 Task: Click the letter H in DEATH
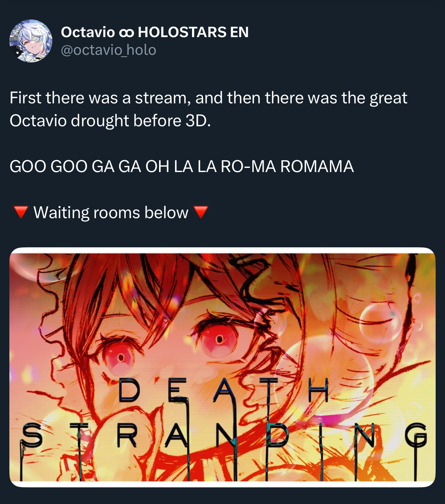tap(318, 390)
